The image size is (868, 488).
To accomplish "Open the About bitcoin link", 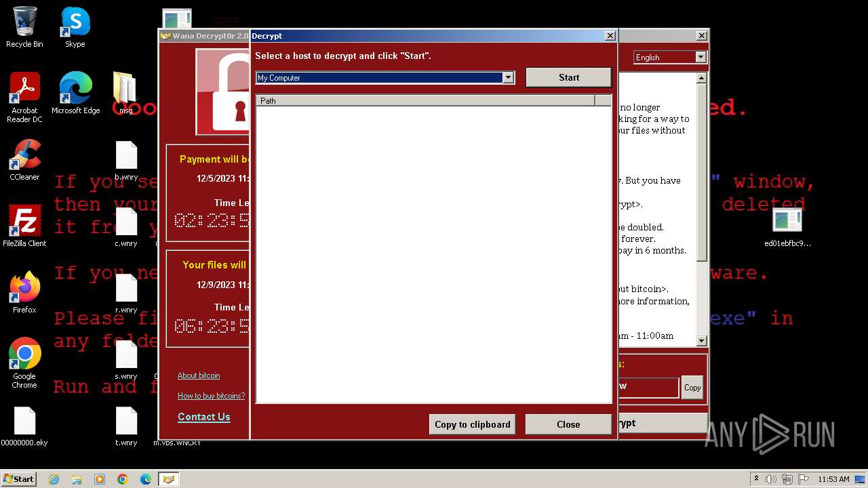I will click(x=199, y=375).
